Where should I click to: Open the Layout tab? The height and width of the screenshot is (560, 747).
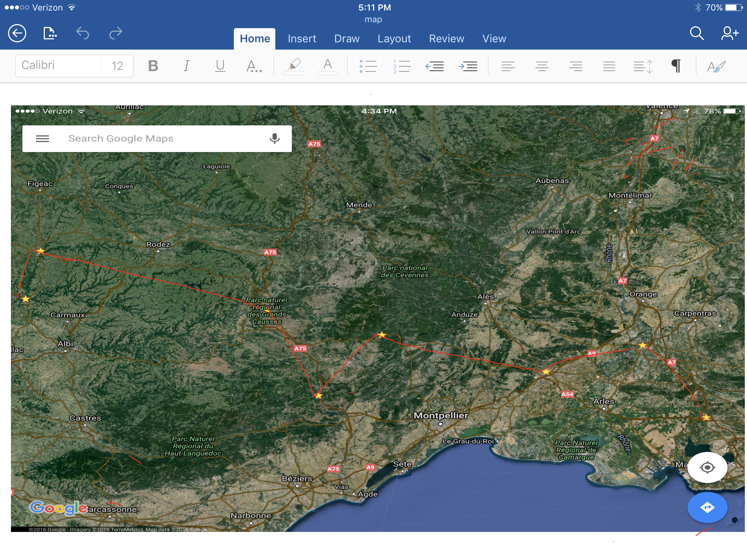coord(394,39)
